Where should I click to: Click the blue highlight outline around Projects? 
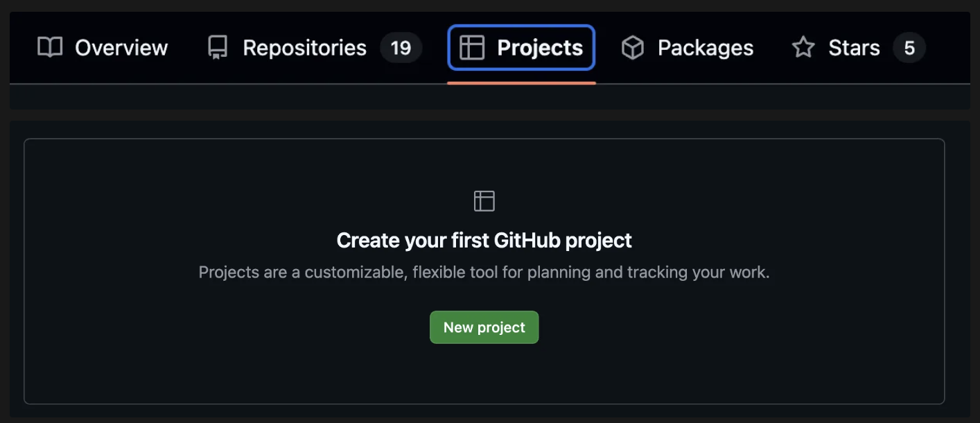click(x=521, y=28)
